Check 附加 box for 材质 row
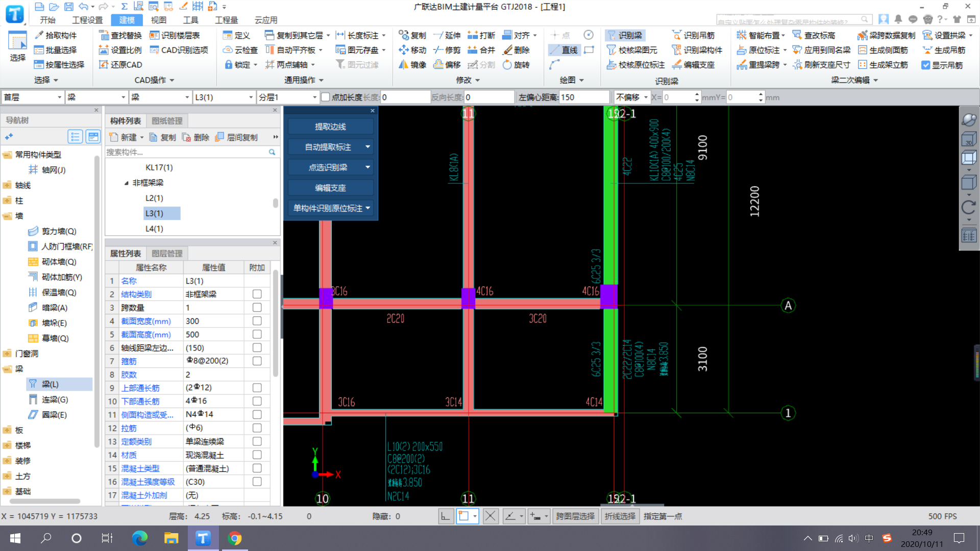Image resolution: width=980 pixels, height=551 pixels. tap(257, 455)
